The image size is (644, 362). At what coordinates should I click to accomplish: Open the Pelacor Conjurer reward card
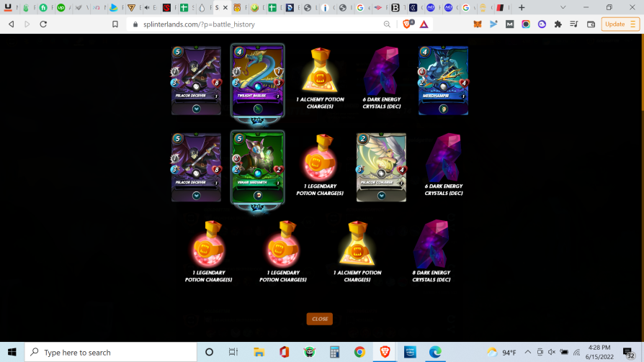(381, 168)
